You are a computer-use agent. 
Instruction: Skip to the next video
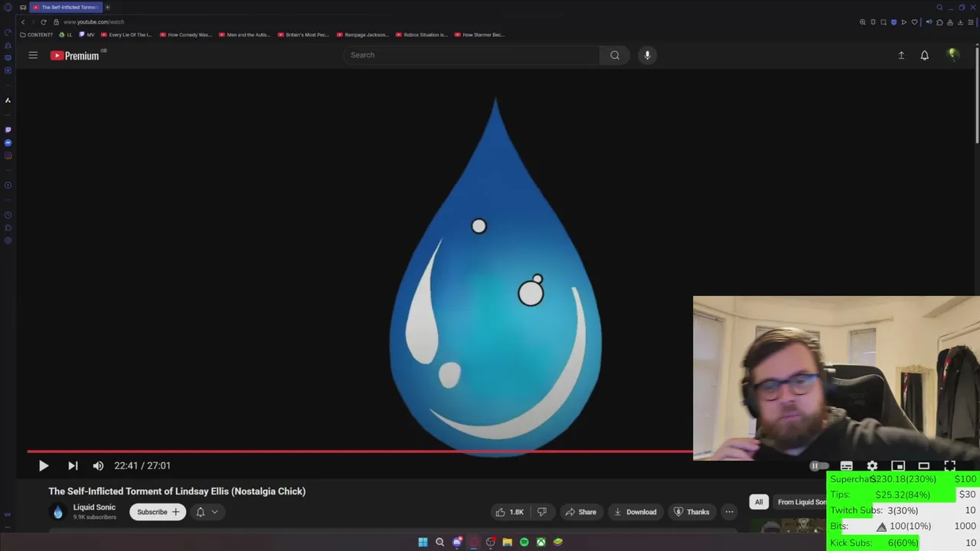73,465
